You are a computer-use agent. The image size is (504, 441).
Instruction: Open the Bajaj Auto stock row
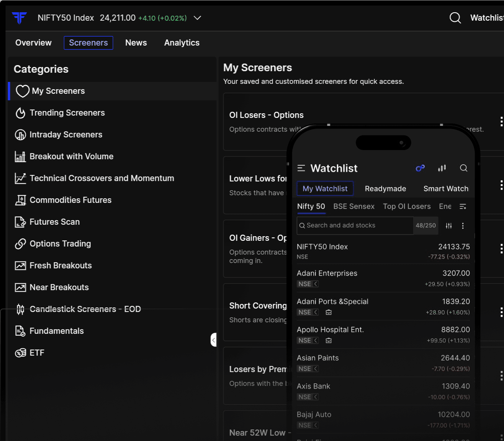tap(383, 420)
